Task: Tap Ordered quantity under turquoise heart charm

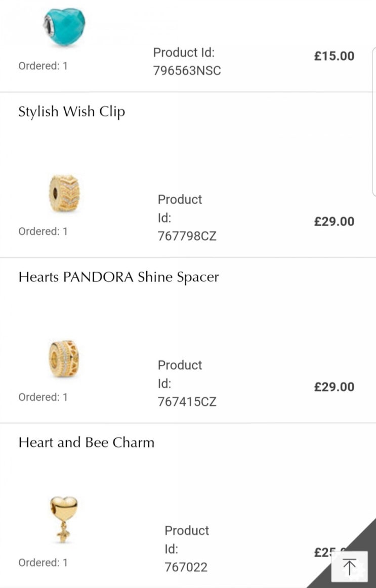Action: [43, 66]
